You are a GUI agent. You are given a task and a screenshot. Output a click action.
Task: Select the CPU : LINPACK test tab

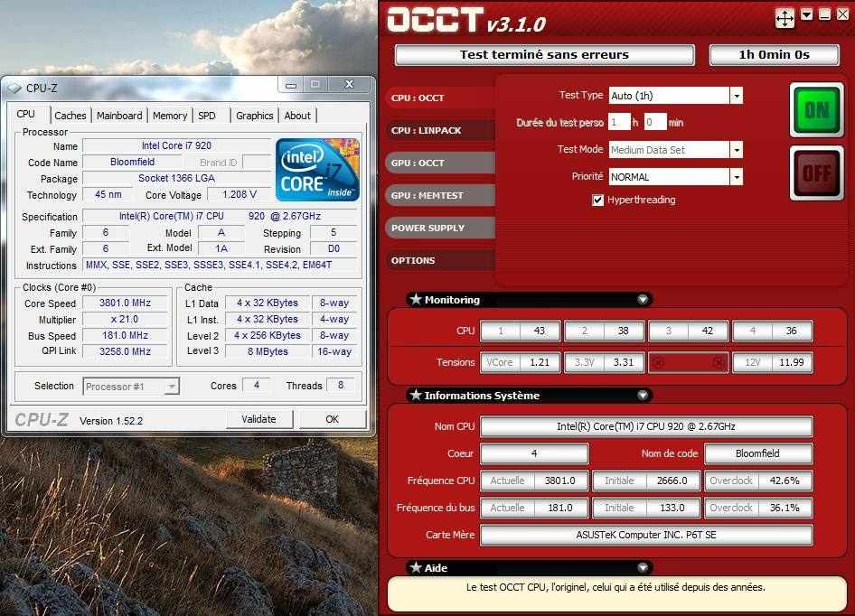tap(440, 130)
